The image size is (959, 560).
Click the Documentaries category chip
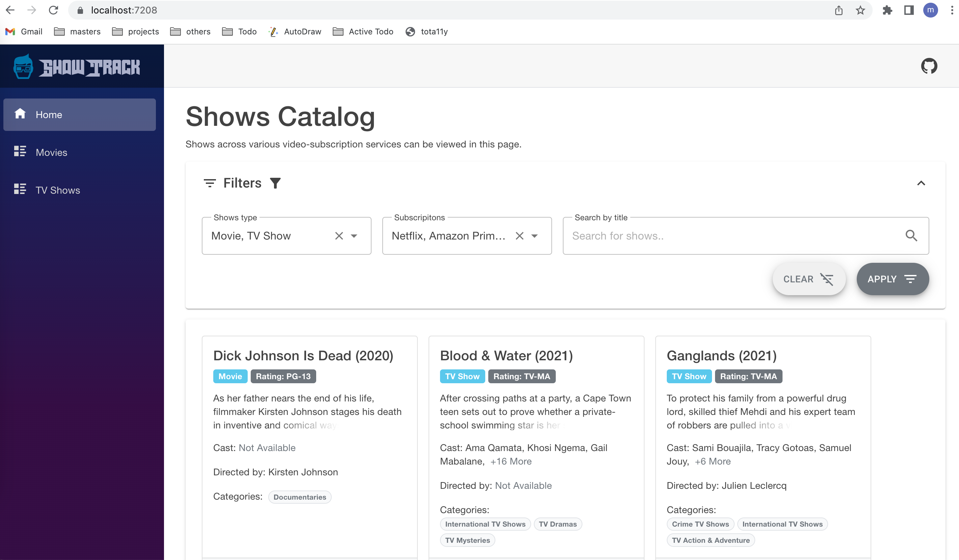tap(300, 497)
